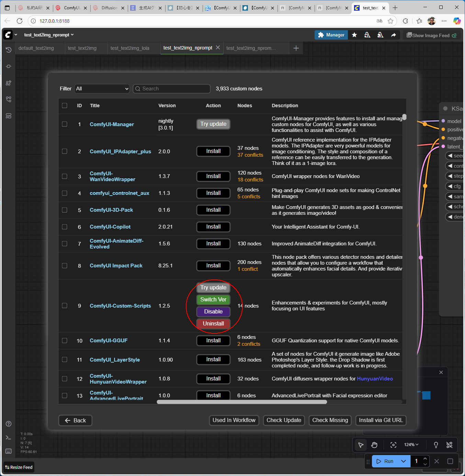Click the Check Missing button
Screen dimensions: 465x476
(330, 420)
